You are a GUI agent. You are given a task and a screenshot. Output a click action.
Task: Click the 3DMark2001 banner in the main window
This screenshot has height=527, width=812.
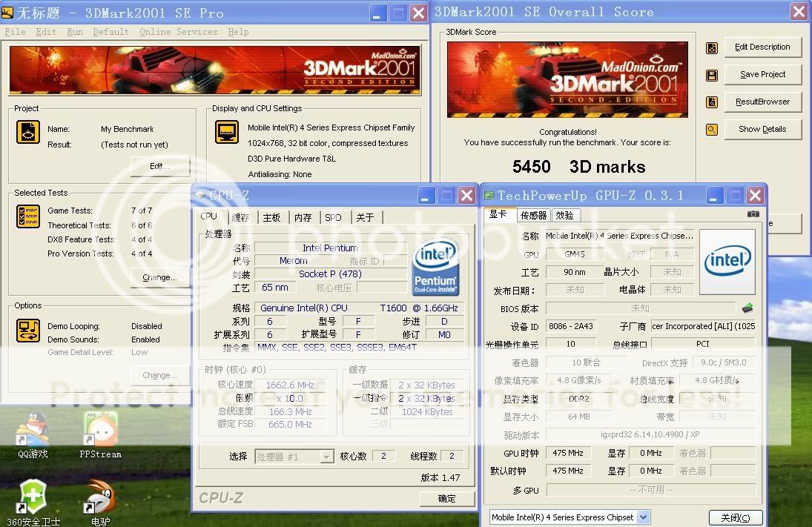pyautogui.click(x=215, y=70)
